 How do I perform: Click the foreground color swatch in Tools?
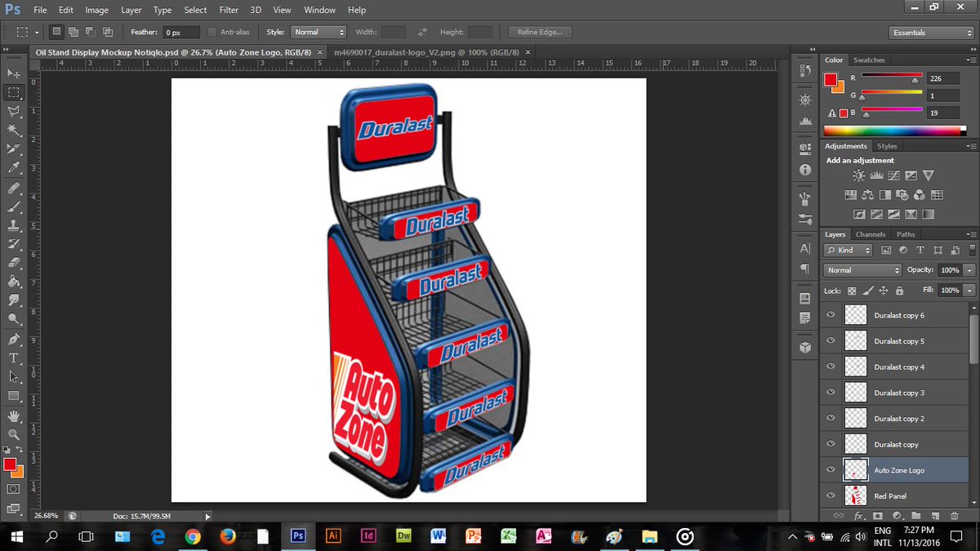pyautogui.click(x=10, y=464)
